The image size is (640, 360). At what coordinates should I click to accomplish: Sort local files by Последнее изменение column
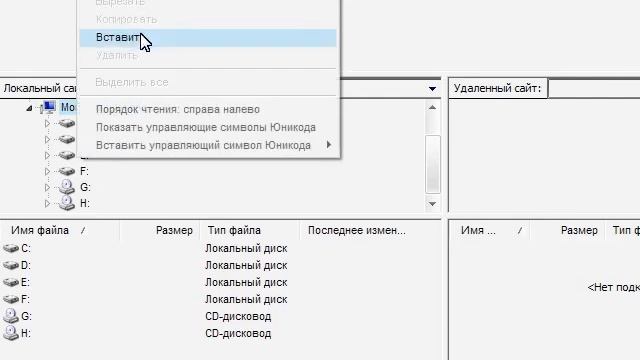[370, 231]
